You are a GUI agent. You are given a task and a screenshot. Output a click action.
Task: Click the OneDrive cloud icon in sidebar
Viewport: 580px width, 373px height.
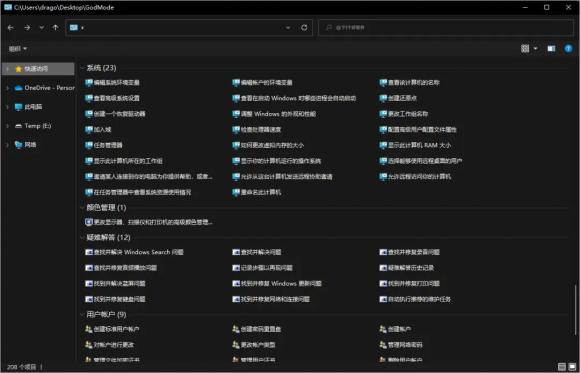(18, 88)
